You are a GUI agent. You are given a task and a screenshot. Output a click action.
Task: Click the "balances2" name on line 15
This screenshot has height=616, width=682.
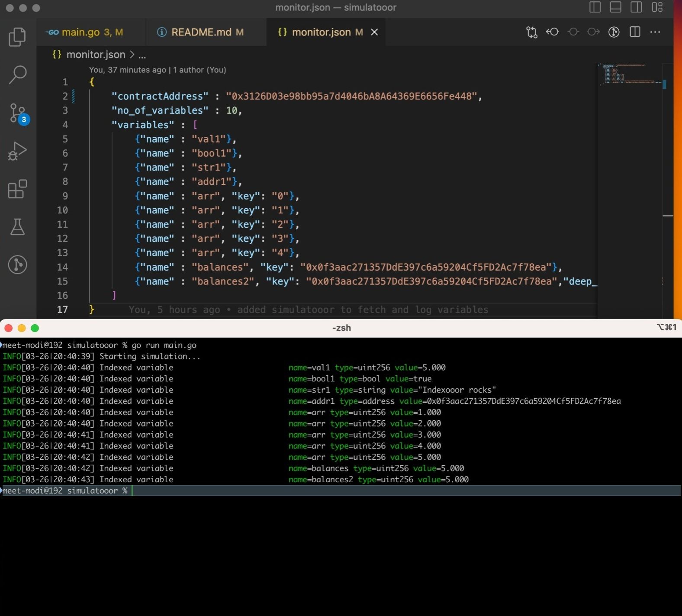click(x=223, y=281)
